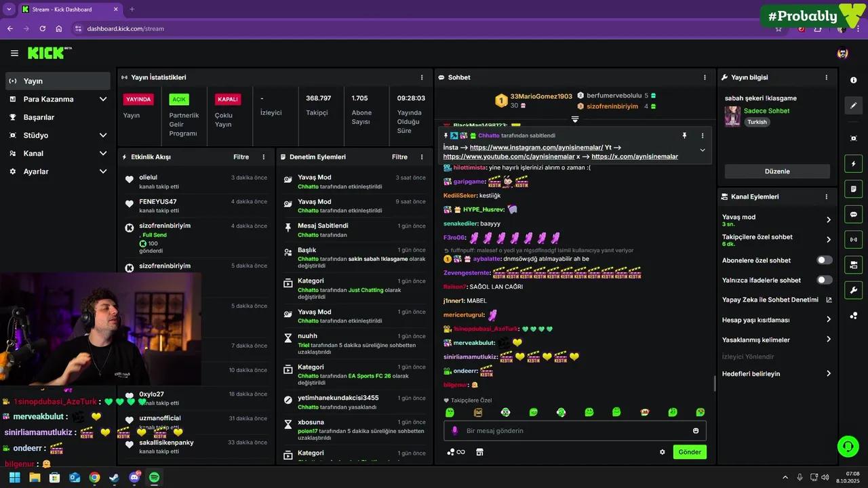
Task: Switch to Stream - Kick Dashboard tab
Action: click(69, 9)
